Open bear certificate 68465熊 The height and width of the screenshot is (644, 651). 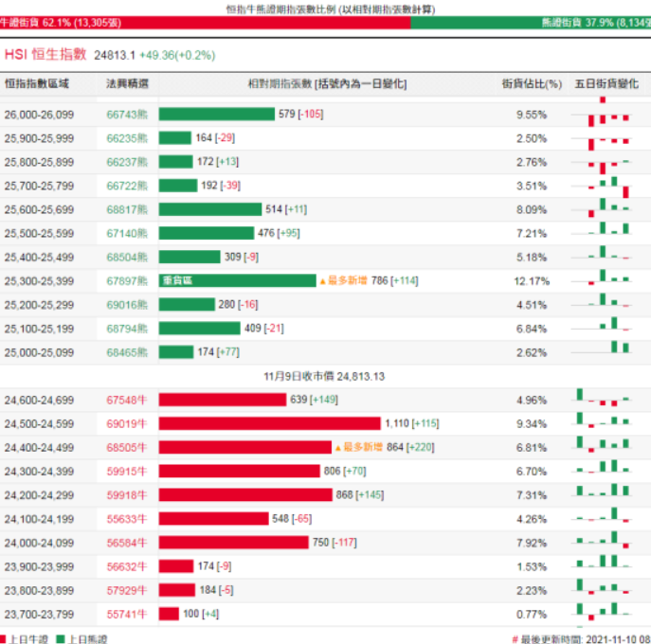[127, 352]
